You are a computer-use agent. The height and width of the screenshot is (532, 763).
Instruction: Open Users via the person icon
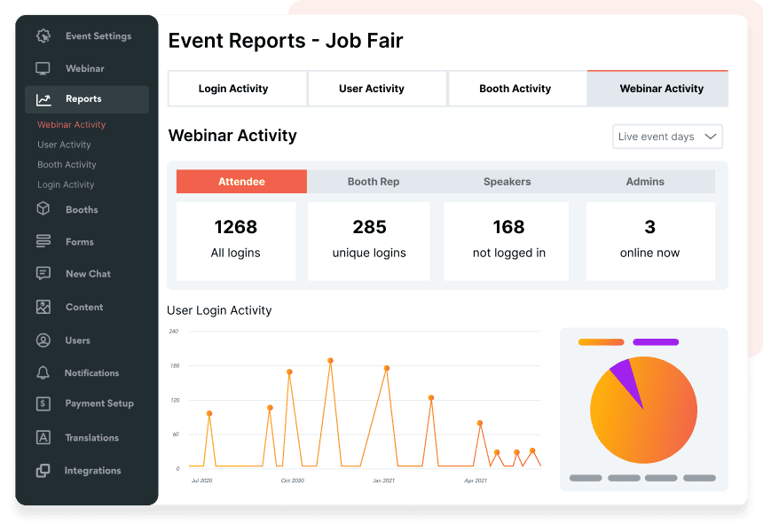click(43, 340)
